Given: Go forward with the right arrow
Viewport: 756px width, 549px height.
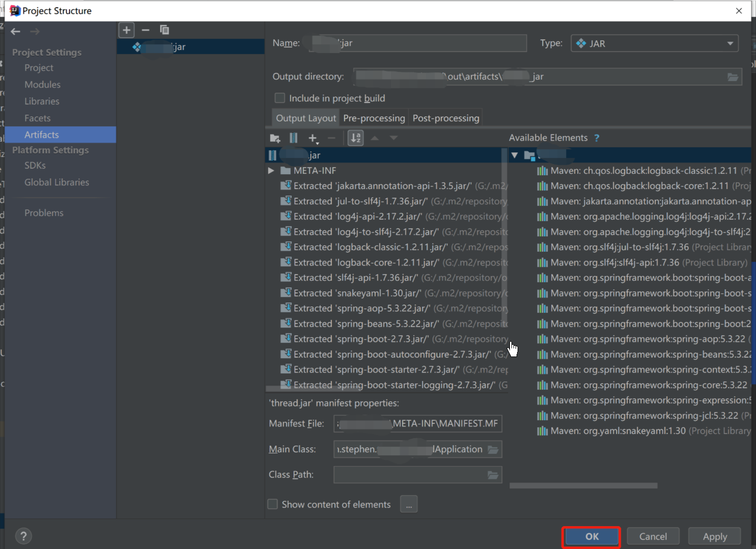Looking at the screenshot, I should coord(35,32).
